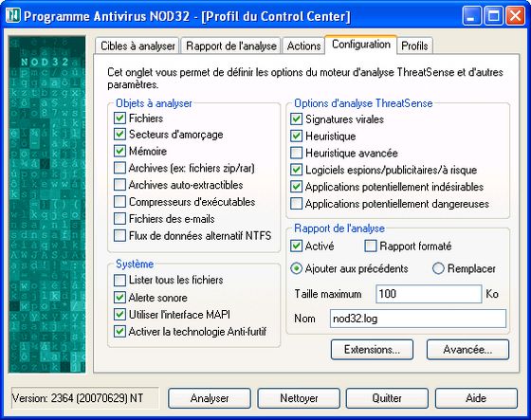The width and height of the screenshot is (531, 420).
Task: Enable Rapport formaté checkbox
Action: click(371, 247)
